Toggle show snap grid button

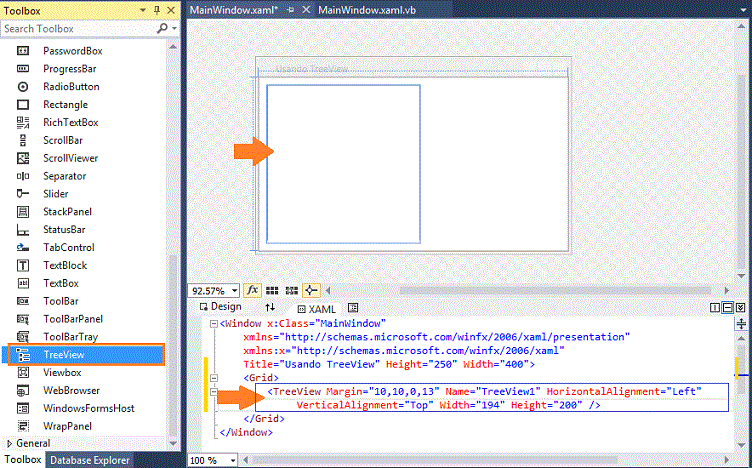tap(272, 290)
